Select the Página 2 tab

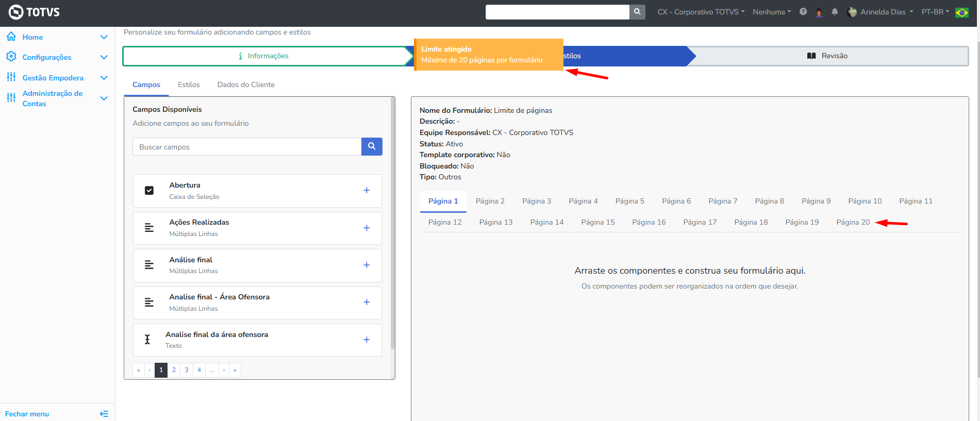pos(490,201)
